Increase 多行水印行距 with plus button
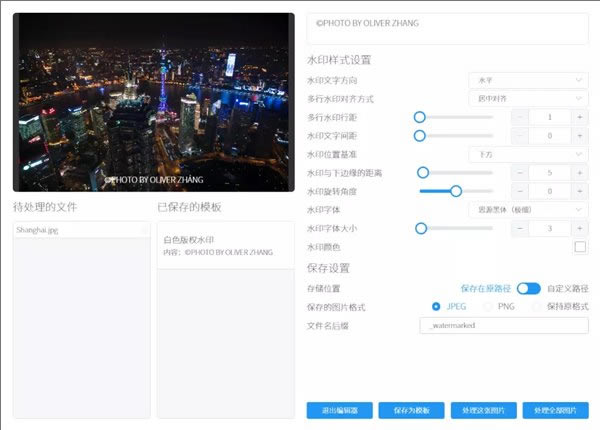The width and height of the screenshot is (600, 430). [x=580, y=117]
